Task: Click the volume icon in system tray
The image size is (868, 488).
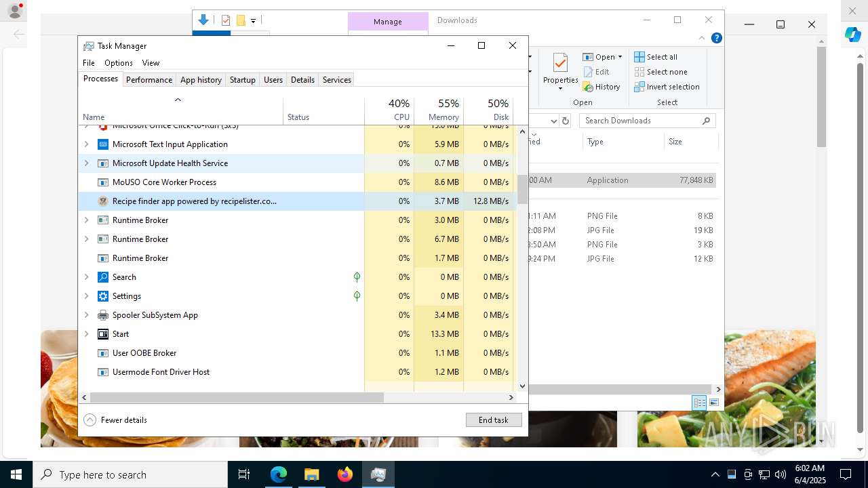Action: (781, 474)
